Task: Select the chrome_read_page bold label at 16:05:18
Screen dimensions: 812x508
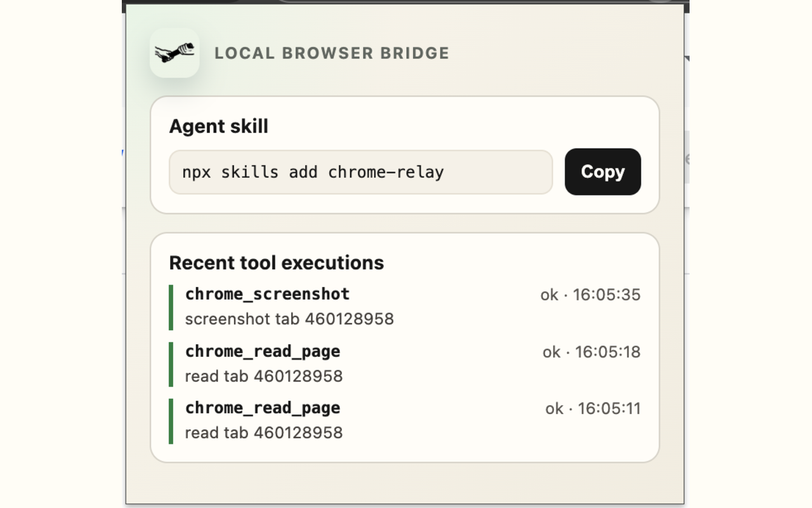Action: pyautogui.click(x=262, y=351)
